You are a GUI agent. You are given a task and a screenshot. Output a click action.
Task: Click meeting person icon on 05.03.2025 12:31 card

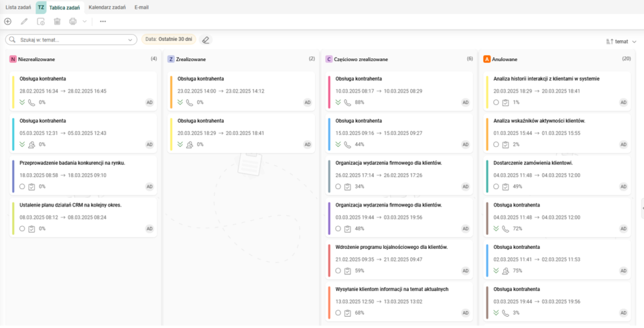(x=31, y=145)
